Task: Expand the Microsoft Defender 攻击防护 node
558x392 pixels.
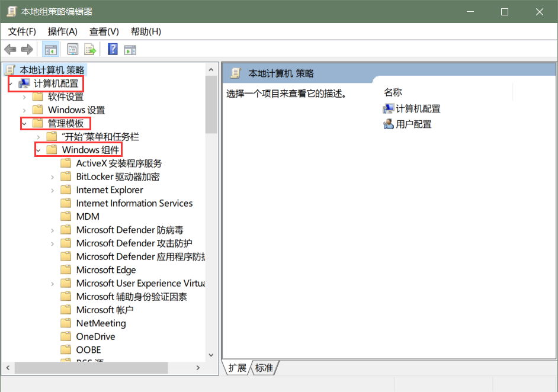Action: click(x=52, y=243)
